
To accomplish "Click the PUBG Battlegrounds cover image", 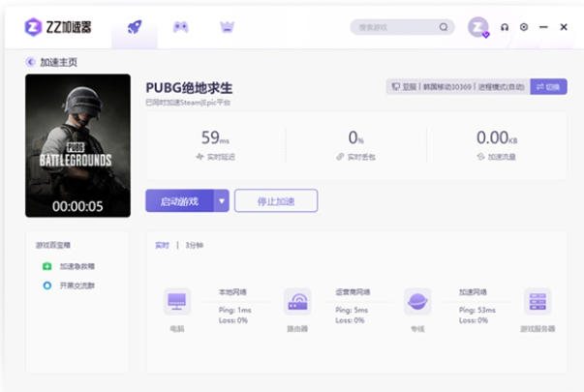I will 77,145.
